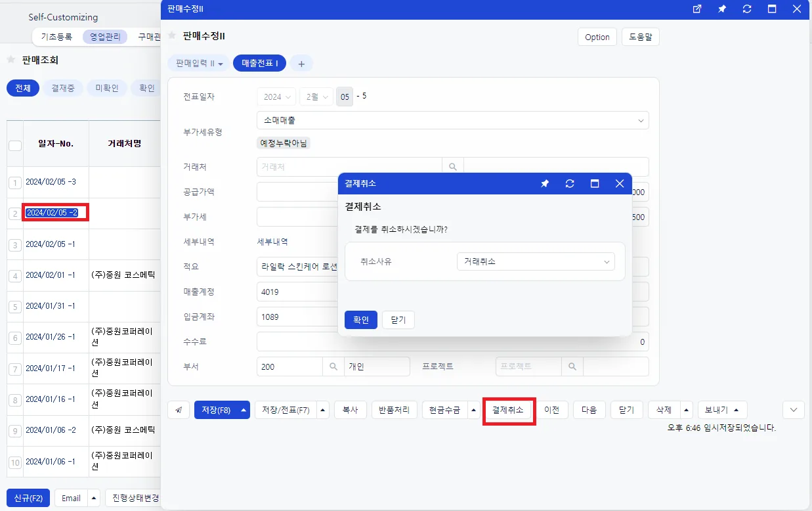Image resolution: width=812 pixels, height=511 pixels.
Task: Click the paper-plane send icon near 저장(F8)
Action: (x=179, y=410)
